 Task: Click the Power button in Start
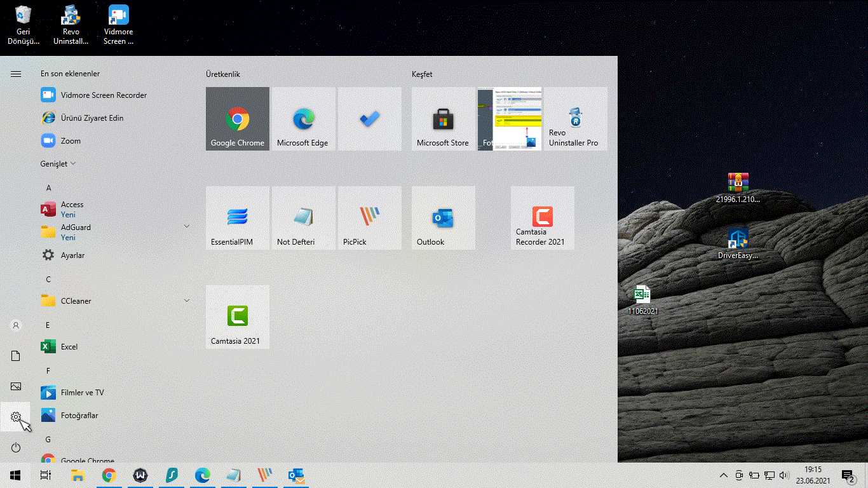(x=16, y=447)
